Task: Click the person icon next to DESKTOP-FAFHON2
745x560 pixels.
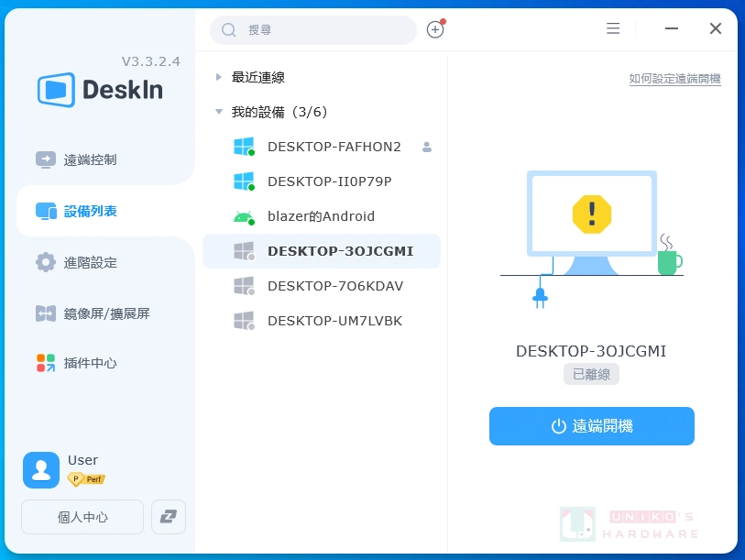Action: tap(426, 146)
